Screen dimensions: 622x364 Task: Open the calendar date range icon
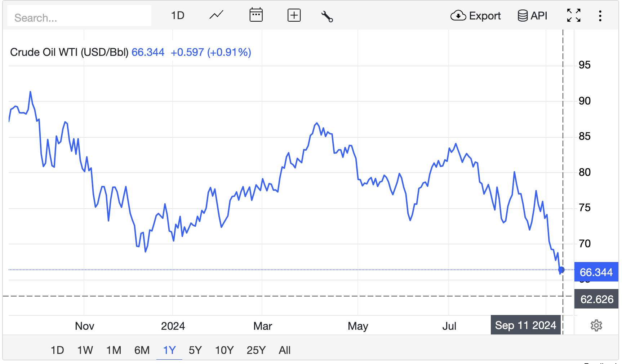point(256,15)
